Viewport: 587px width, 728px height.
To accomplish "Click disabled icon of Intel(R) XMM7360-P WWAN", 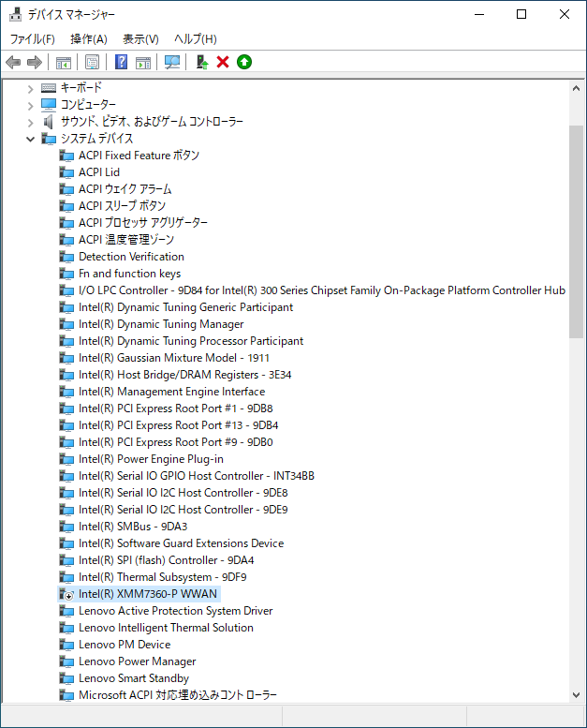I will point(66,594).
